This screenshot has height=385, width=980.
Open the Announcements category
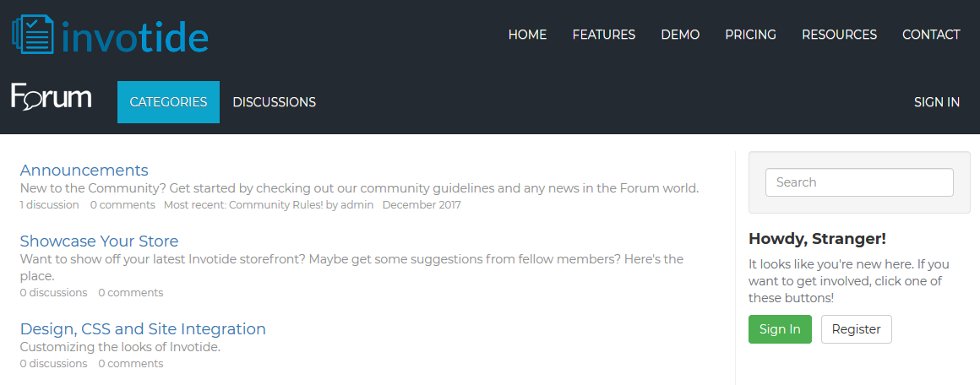coord(84,171)
